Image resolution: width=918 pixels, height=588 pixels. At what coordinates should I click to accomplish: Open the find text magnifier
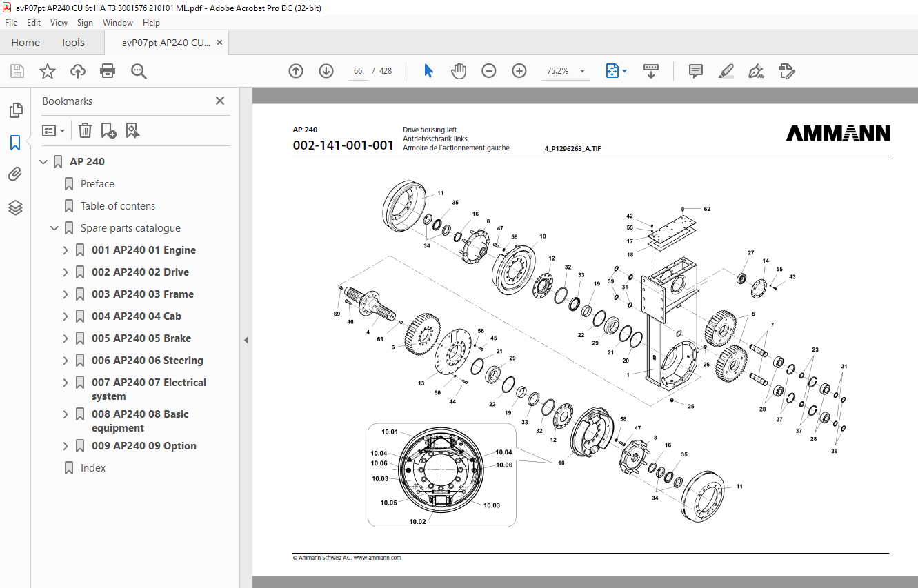click(139, 71)
